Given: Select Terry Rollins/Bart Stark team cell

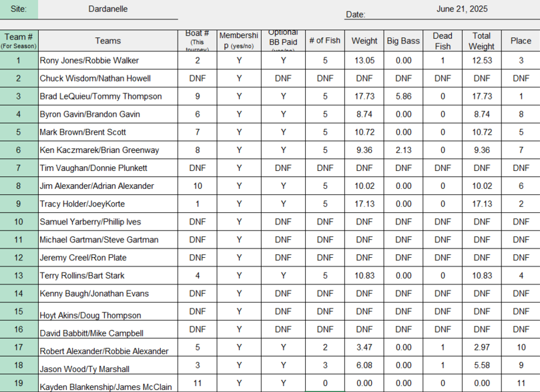Looking at the screenshot, I should tap(107, 276).
